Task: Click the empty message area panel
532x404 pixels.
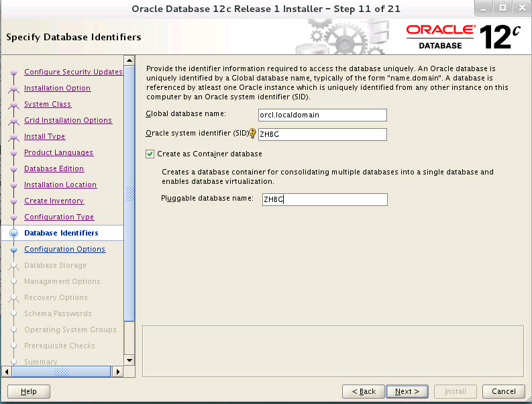Action: click(333, 352)
